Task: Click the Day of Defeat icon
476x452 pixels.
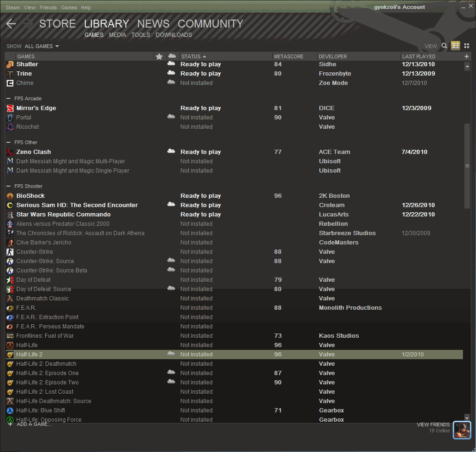Action: pyautogui.click(x=10, y=280)
